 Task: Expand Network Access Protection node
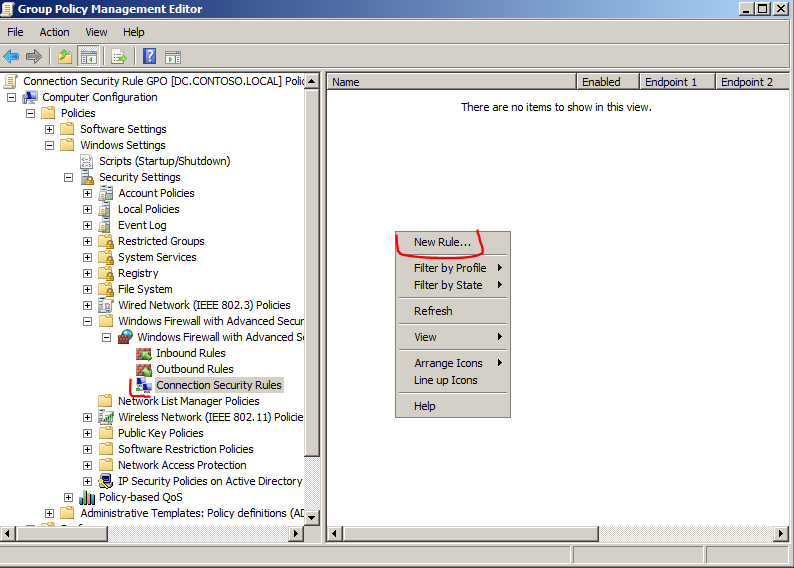[x=88, y=465]
